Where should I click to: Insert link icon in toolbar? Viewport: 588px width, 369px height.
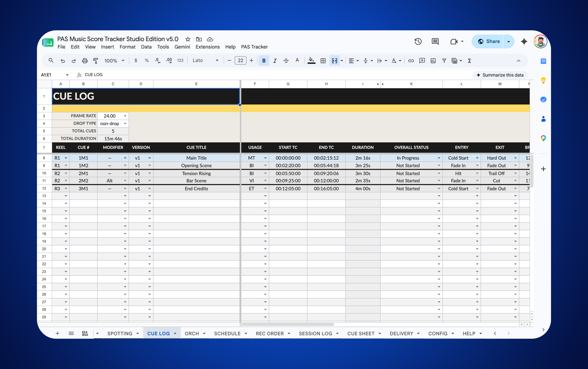(x=411, y=60)
